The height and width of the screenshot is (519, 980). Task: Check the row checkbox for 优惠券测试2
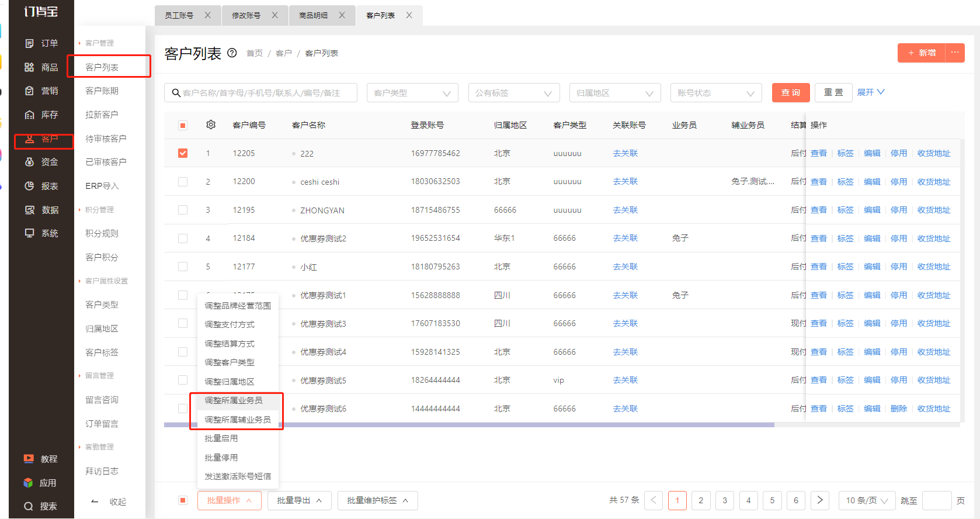[183, 238]
